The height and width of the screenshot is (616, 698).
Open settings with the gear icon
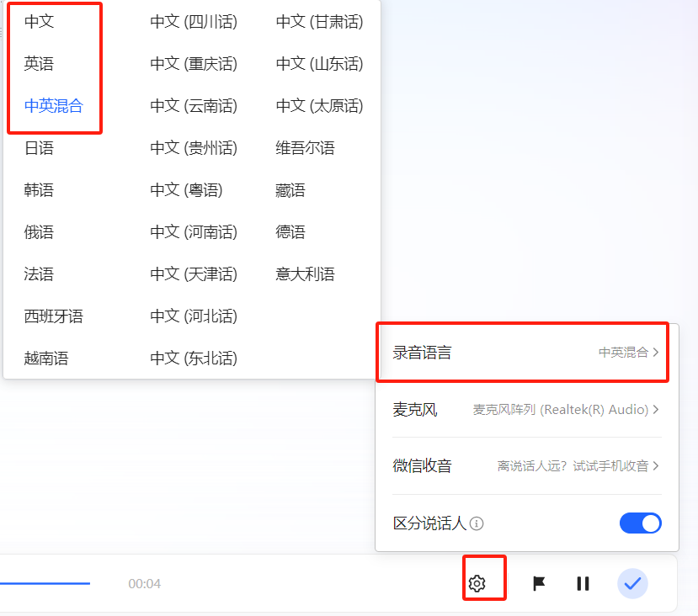(484, 582)
